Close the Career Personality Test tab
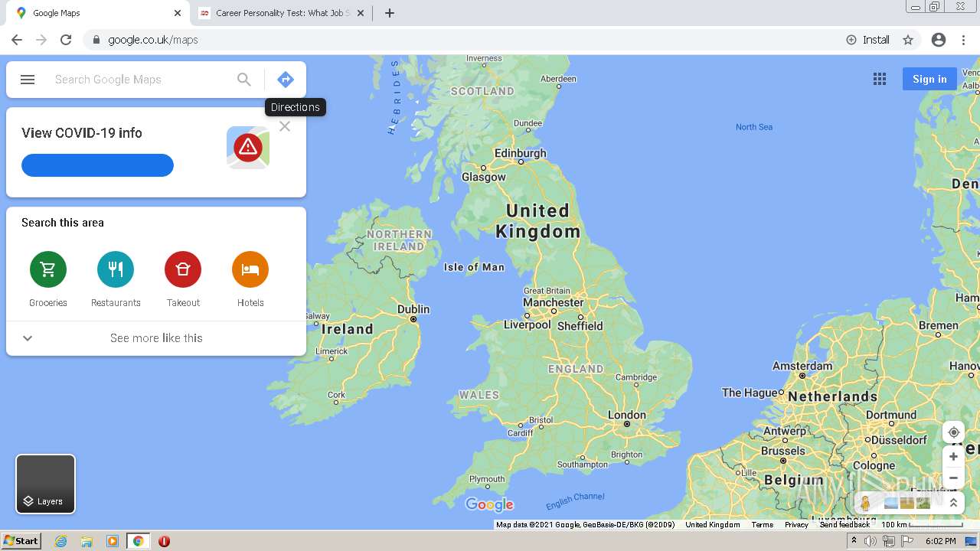 [361, 13]
